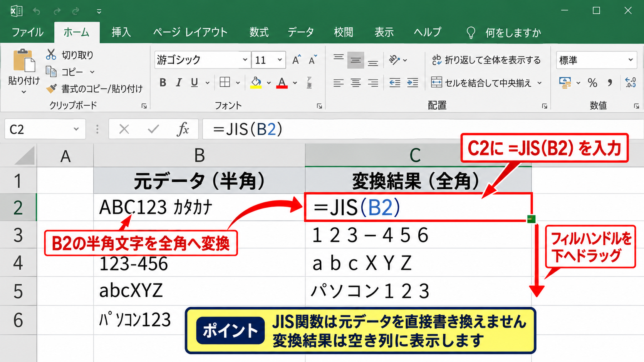Image resolution: width=644 pixels, height=362 pixels.
Task: Click the Paste clipboard icon
Action: 24,60
